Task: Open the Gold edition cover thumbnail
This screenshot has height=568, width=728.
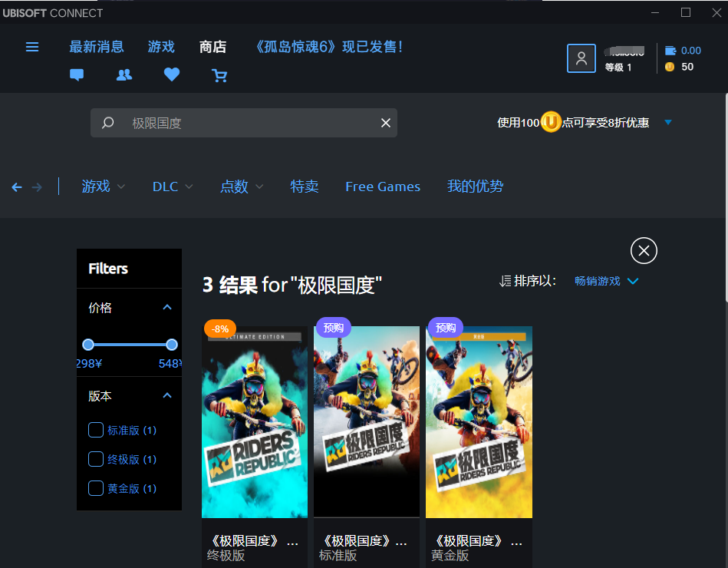Action: coord(479,421)
